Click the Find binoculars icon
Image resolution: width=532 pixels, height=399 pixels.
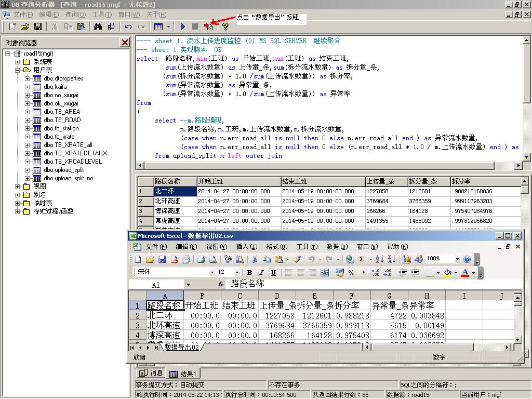[98, 26]
